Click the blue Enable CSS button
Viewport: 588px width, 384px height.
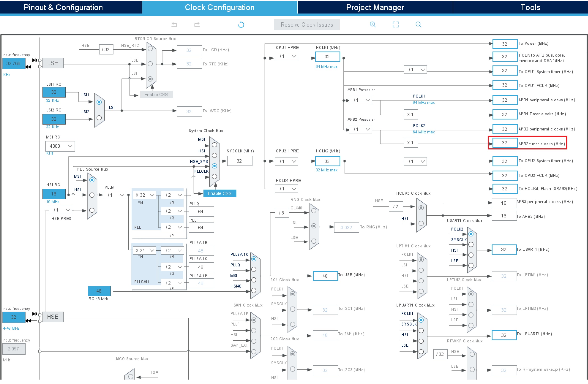(x=219, y=194)
